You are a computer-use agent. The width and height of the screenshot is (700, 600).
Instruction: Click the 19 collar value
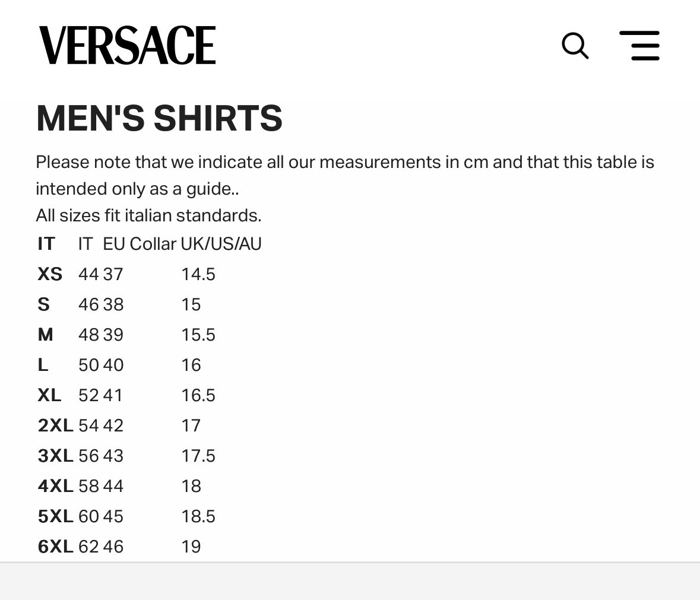coord(191,547)
